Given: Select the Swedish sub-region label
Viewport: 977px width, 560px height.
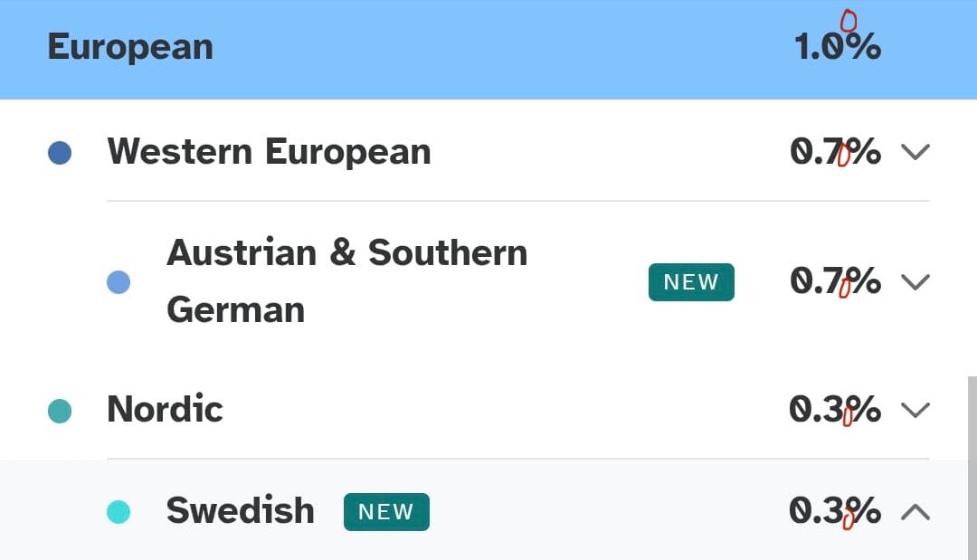Looking at the screenshot, I should [x=240, y=511].
